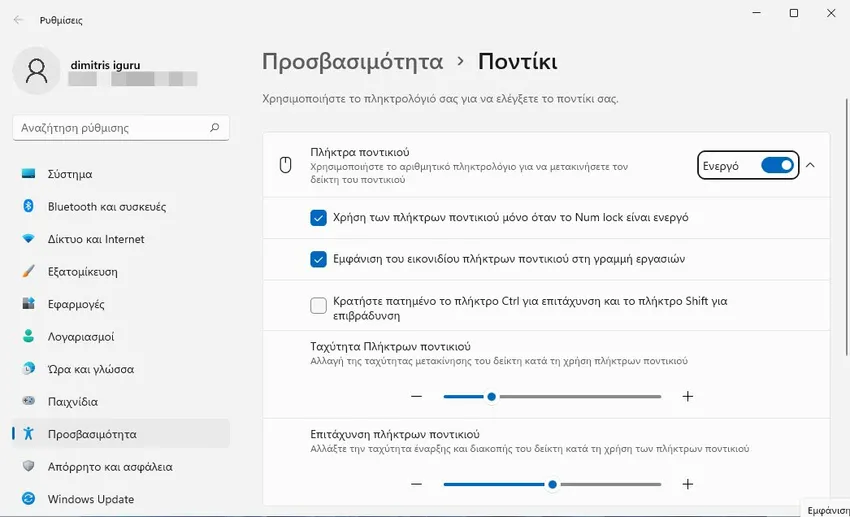Click the search magnifier icon

(x=215, y=127)
